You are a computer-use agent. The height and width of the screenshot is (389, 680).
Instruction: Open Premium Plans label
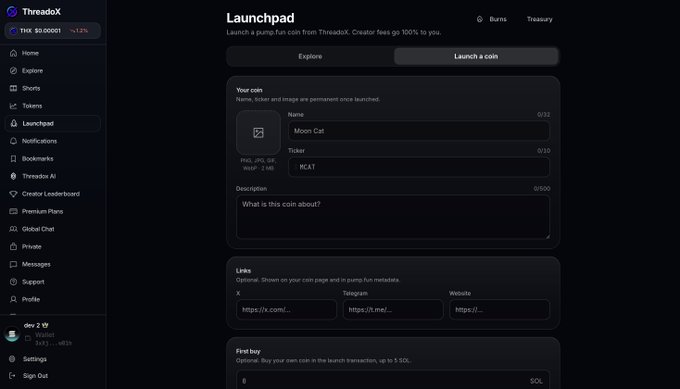(x=42, y=211)
